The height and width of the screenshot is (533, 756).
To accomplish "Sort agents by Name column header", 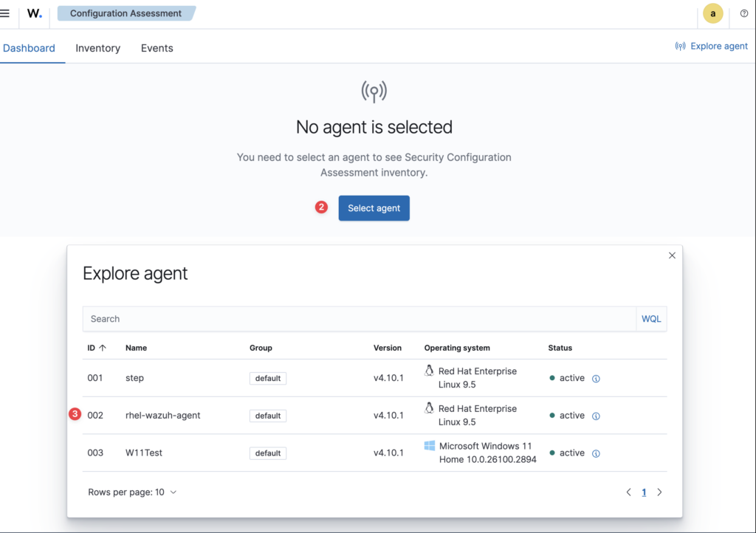I will tap(137, 348).
